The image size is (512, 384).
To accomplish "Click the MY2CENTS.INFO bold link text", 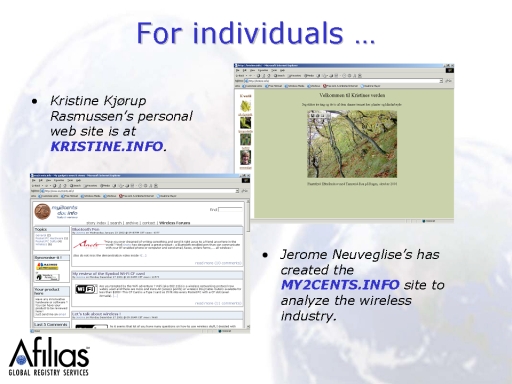I will point(340,285).
